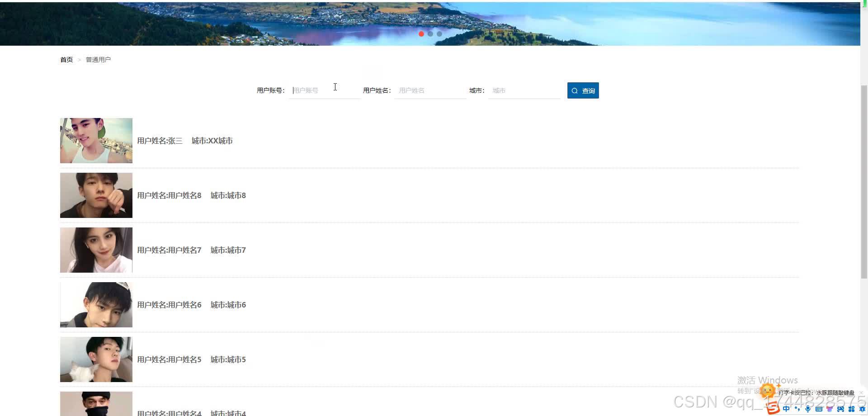Select the third carousel dot
The height and width of the screenshot is (416, 868).
pyautogui.click(x=439, y=34)
